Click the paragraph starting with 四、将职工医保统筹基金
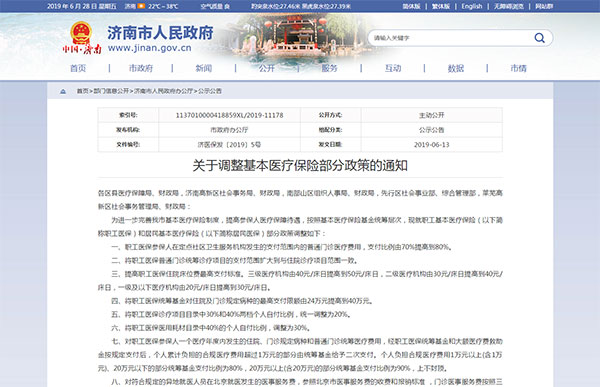The image size is (600, 387). pyautogui.click(x=242, y=301)
